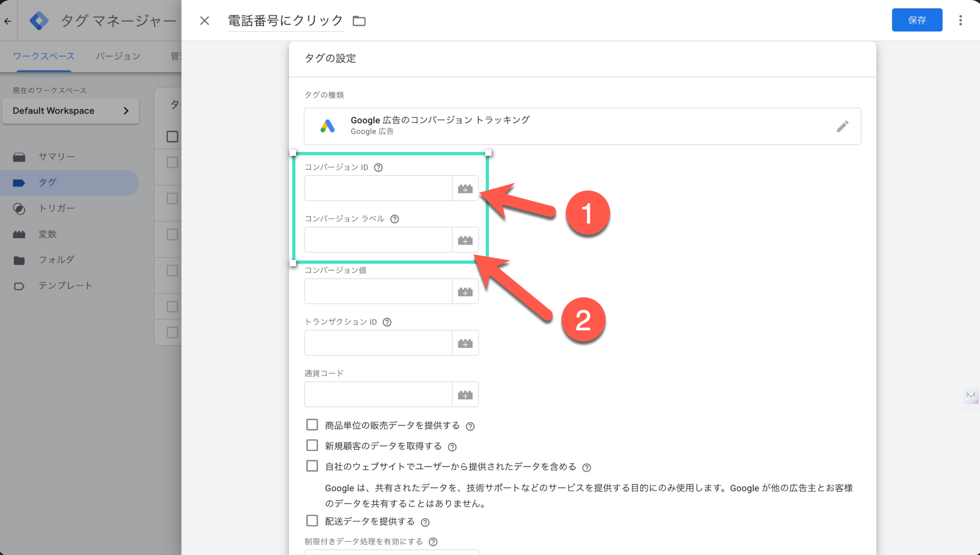Viewport: 980px width, 555px height.
Task: Select トリガー in the left sidebar
Action: (x=56, y=208)
